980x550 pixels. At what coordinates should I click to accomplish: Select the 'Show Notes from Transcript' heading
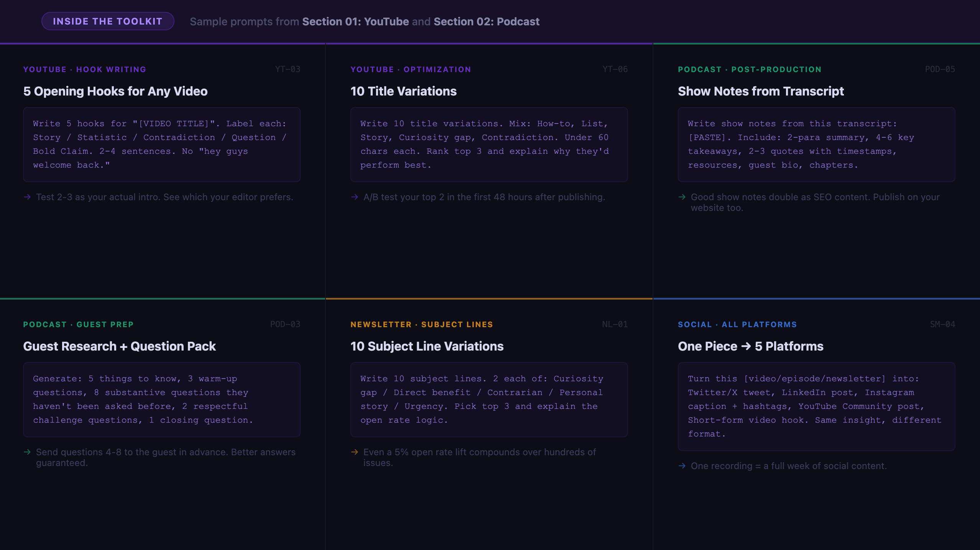click(x=761, y=91)
